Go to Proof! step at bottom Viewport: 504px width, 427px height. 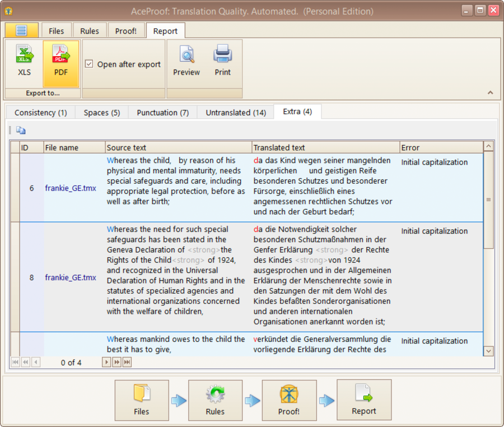289,400
